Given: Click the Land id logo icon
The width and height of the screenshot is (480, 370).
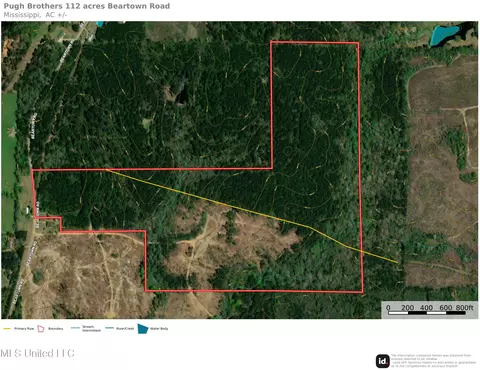Looking at the screenshot, I should (383, 361).
